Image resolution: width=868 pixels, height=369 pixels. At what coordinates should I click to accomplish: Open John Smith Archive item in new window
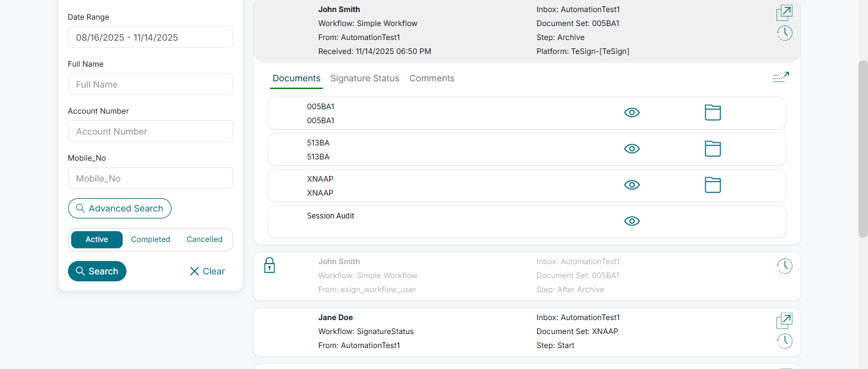coord(784,13)
